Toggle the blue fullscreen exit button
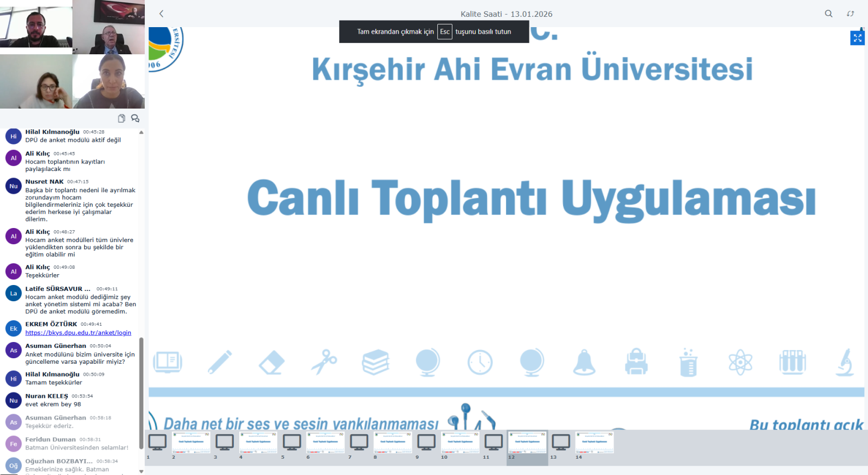The height and width of the screenshot is (475, 868). [x=857, y=38]
